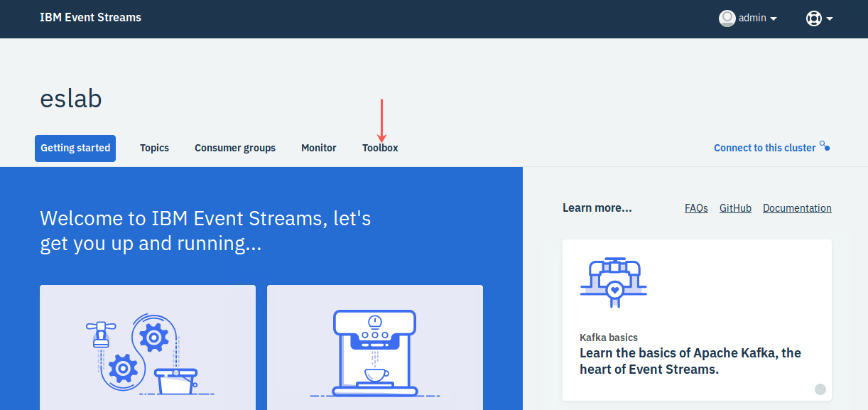This screenshot has width=868, height=410.
Task: Open the help lifebuoy icon menu
Action: pyautogui.click(x=813, y=18)
